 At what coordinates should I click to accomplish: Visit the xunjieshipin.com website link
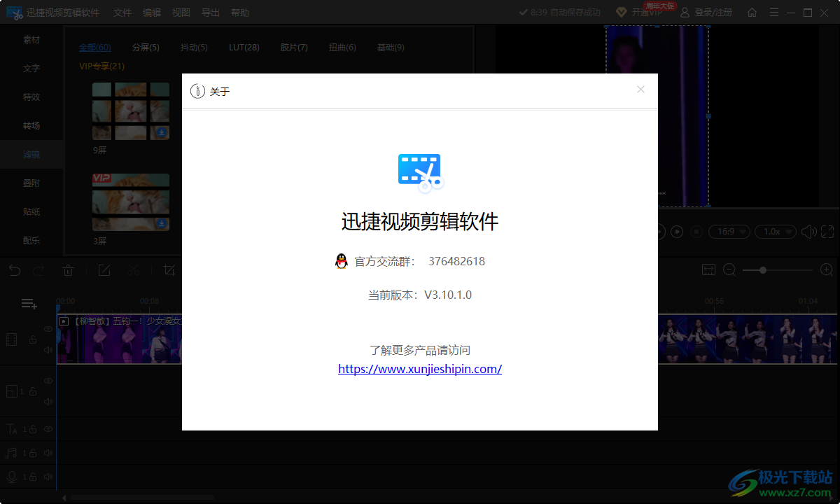click(420, 369)
